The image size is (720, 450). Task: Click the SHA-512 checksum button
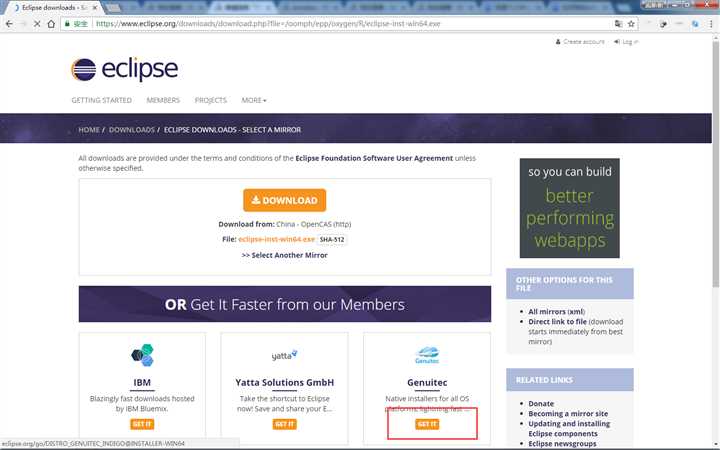click(x=332, y=240)
